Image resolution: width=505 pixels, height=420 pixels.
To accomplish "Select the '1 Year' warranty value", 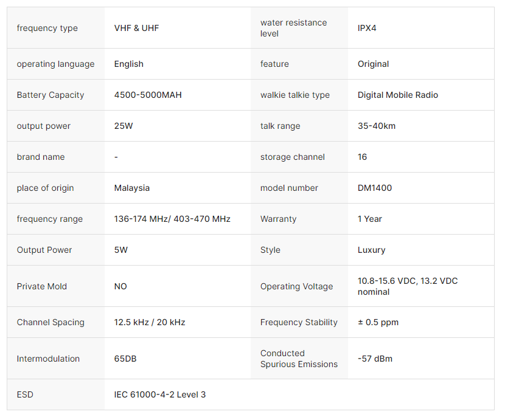I will 369,219.
